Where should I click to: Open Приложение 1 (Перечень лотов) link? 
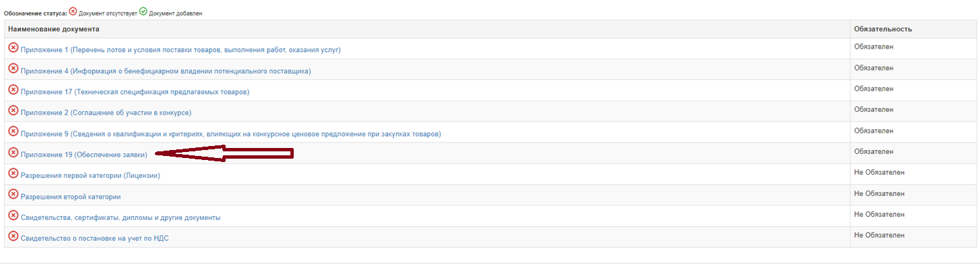181,50
